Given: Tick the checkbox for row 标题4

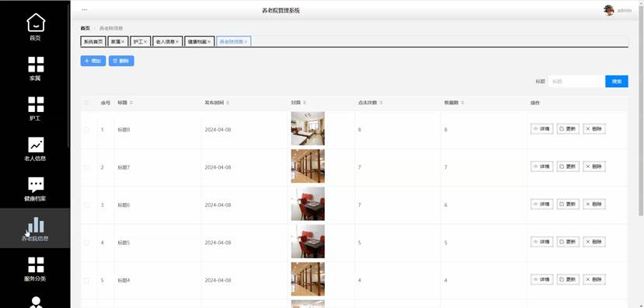Looking at the screenshot, I should click(x=87, y=281).
